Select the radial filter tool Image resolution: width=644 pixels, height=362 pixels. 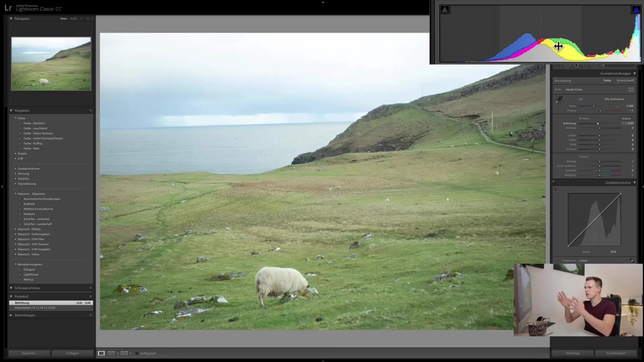pyautogui.click(x=594, y=65)
